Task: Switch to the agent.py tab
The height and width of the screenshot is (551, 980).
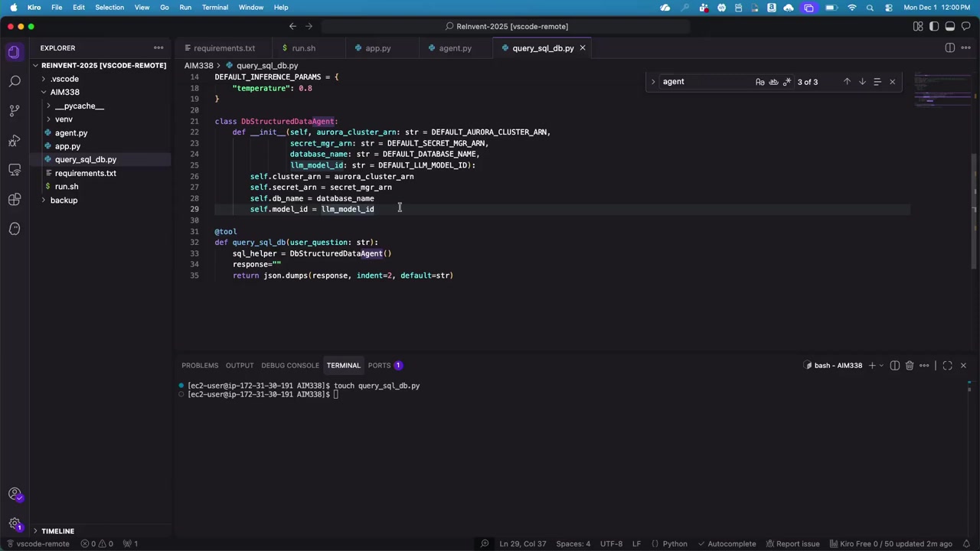Action: pyautogui.click(x=455, y=48)
